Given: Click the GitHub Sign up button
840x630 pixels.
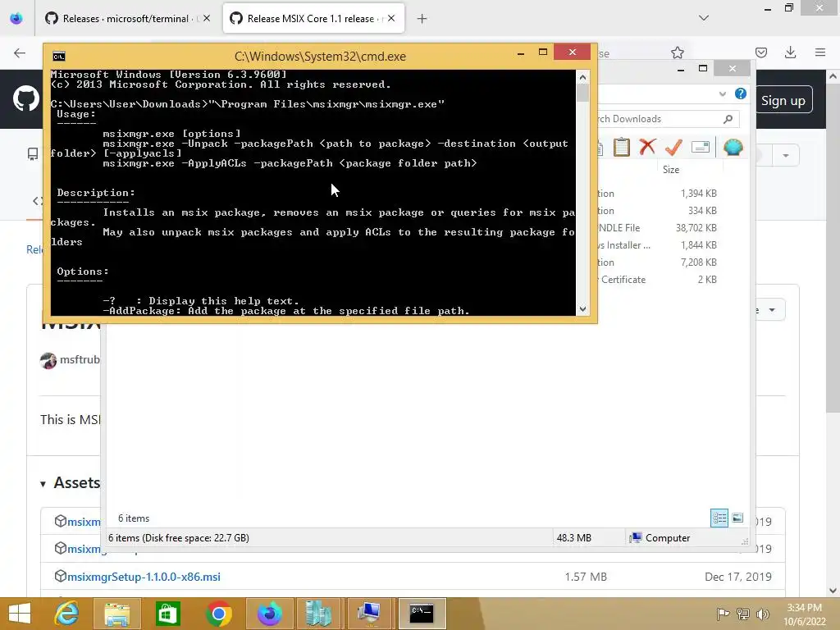Looking at the screenshot, I should point(783,101).
